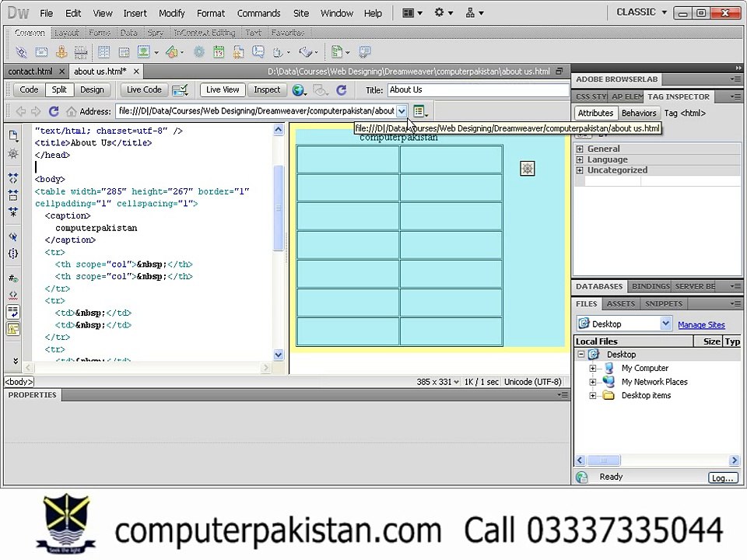Click the Images insert icon
The image size is (747, 560).
144,51
